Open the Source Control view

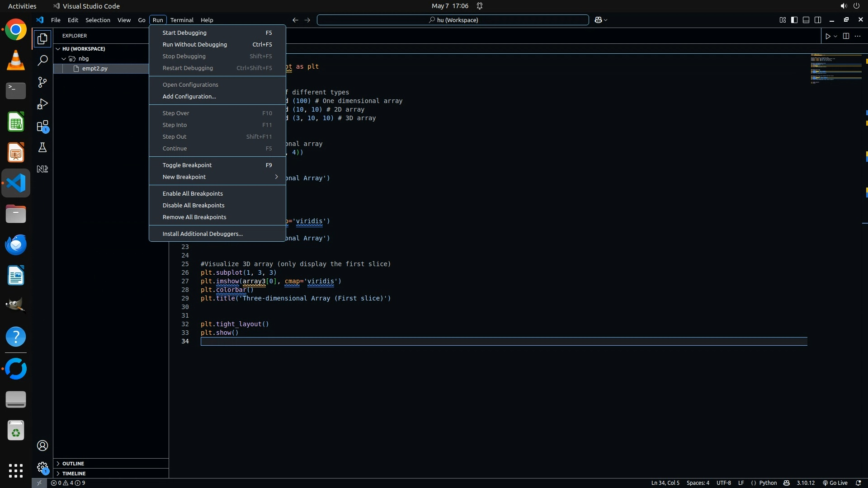pos(42,82)
